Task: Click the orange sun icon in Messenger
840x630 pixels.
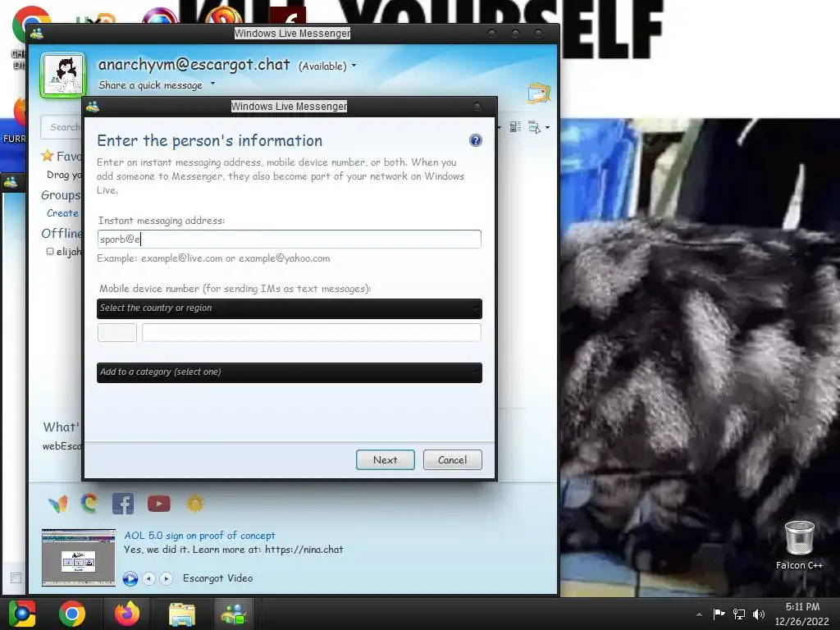Action: [195, 504]
